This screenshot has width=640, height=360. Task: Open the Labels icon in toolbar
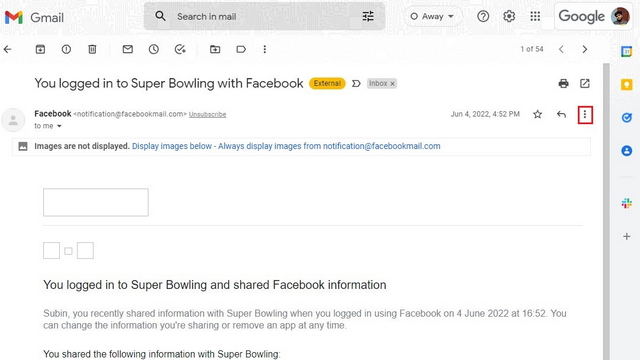click(x=241, y=49)
